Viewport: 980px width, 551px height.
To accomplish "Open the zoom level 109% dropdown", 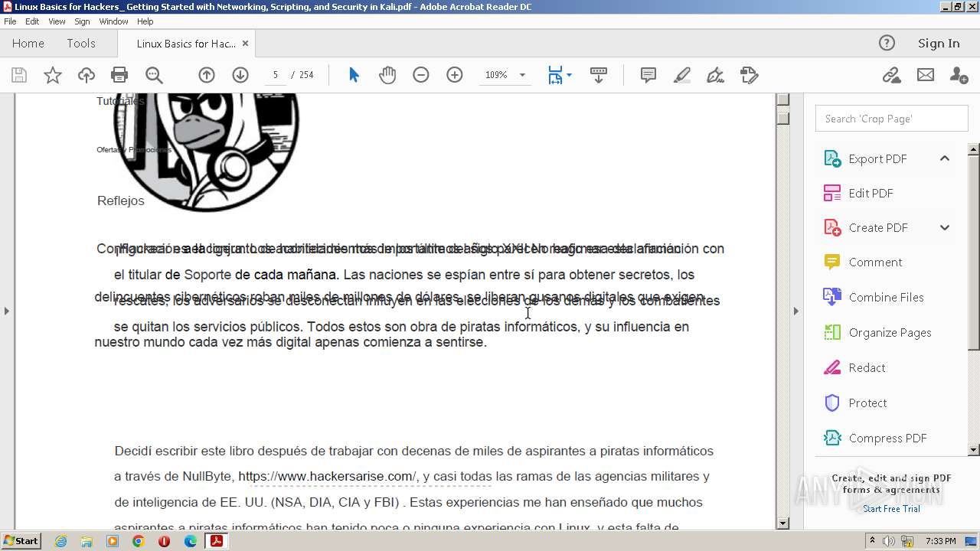I will 522,75.
